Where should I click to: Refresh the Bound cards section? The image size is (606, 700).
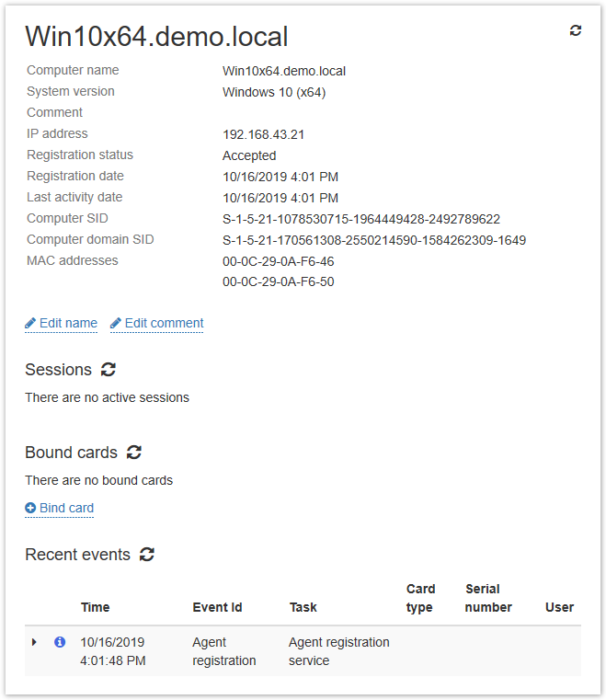134,453
